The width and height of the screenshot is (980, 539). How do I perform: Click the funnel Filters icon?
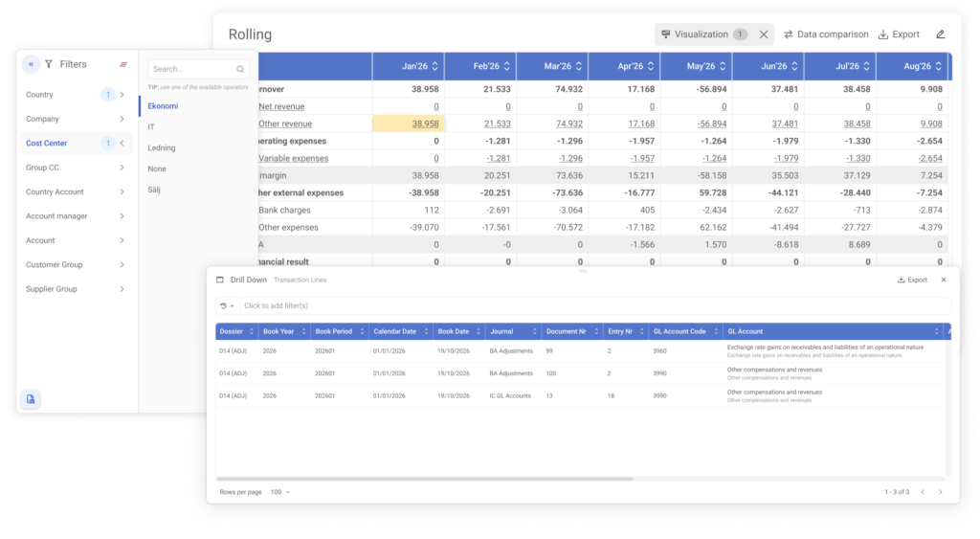(x=49, y=64)
